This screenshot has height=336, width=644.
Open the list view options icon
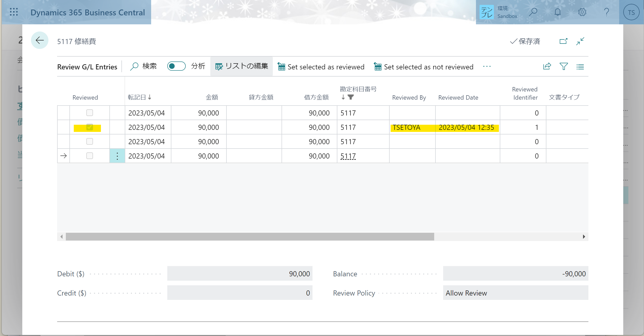coord(580,67)
